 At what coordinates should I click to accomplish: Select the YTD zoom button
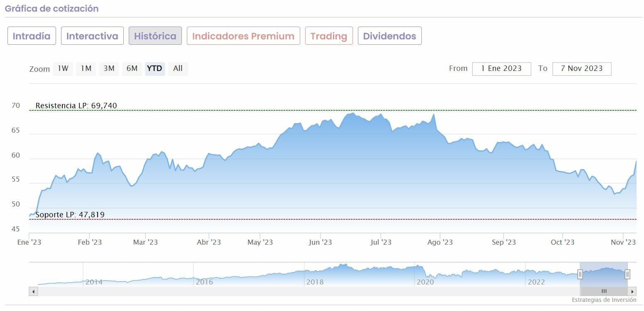[x=155, y=68]
